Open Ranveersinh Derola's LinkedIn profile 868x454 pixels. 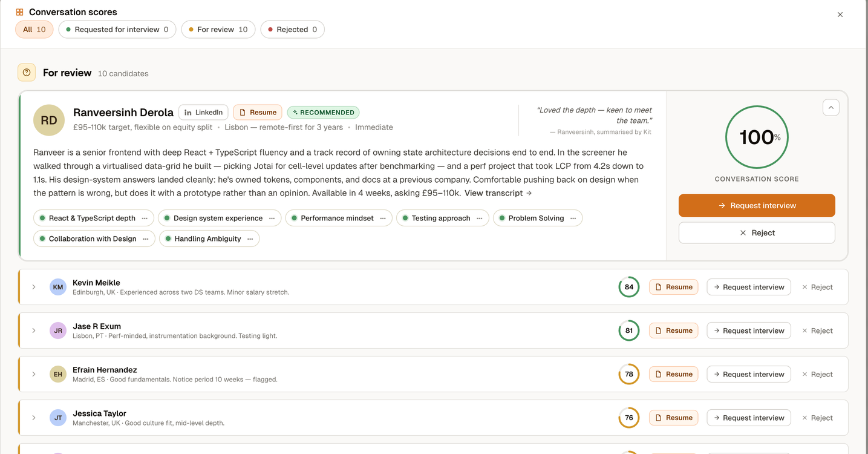point(204,112)
